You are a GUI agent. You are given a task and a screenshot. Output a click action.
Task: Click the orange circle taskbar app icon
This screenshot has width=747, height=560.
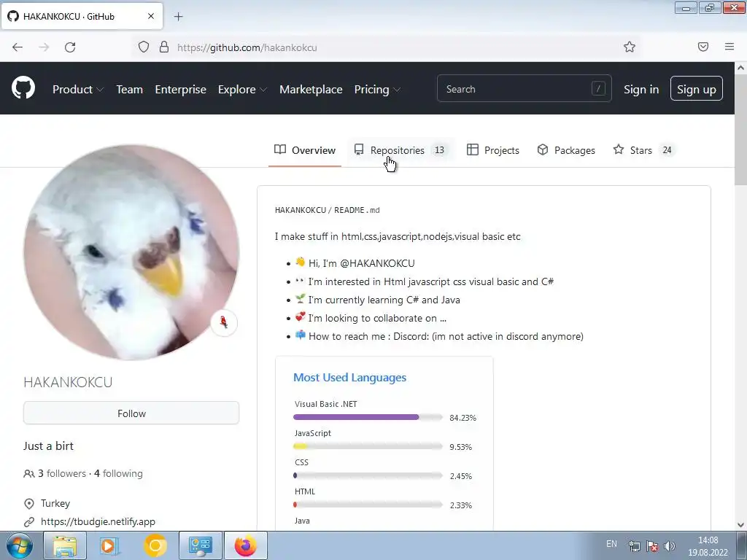point(155,545)
